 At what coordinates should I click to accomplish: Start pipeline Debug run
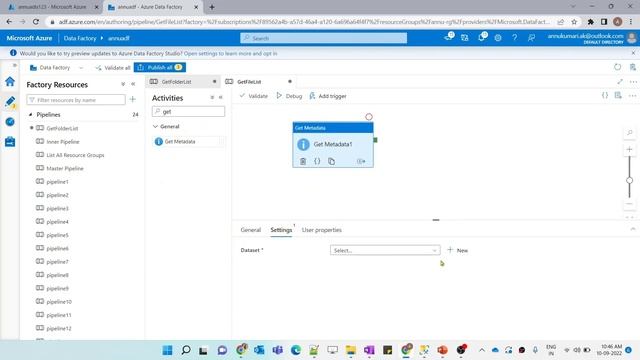tap(289, 96)
